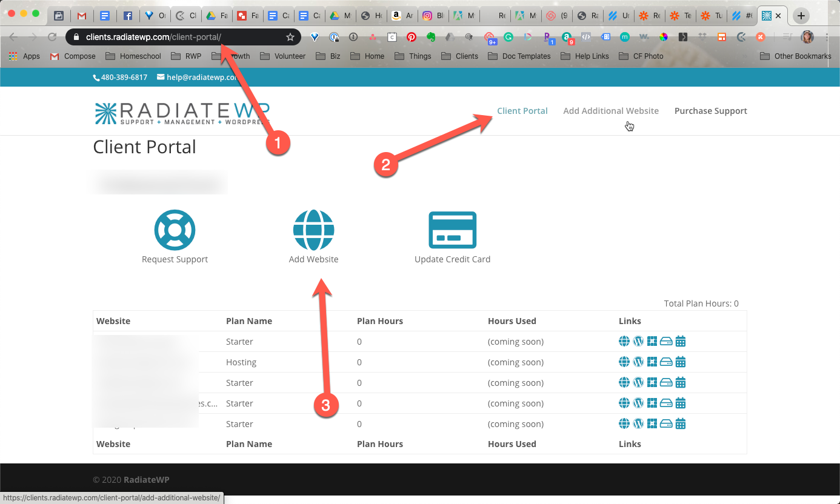
Task: Expand the Help Links bookmarks folder
Action: 585,56
